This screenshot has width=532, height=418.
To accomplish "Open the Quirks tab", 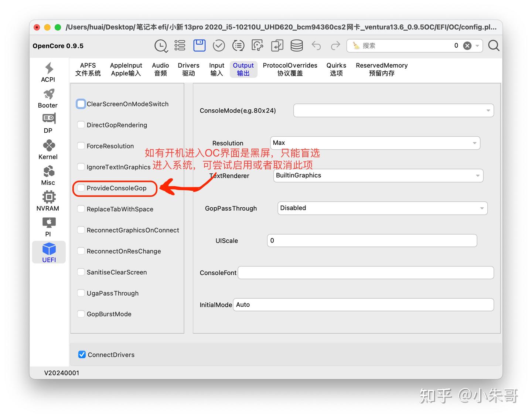I will tap(336, 69).
